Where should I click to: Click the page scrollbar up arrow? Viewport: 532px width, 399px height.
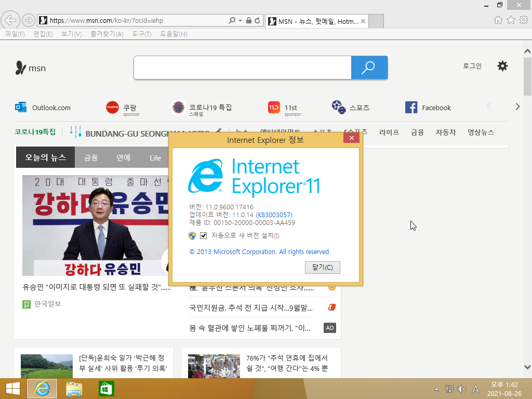tap(527, 51)
